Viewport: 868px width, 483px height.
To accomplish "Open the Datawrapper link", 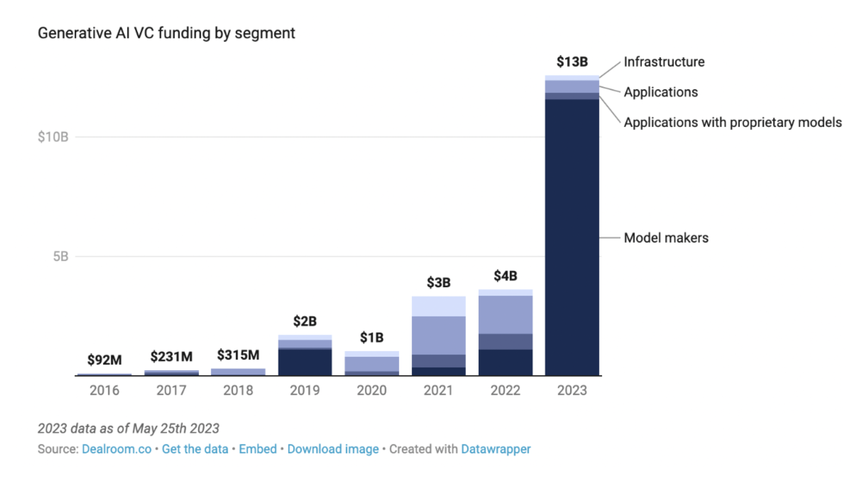I will coord(495,449).
